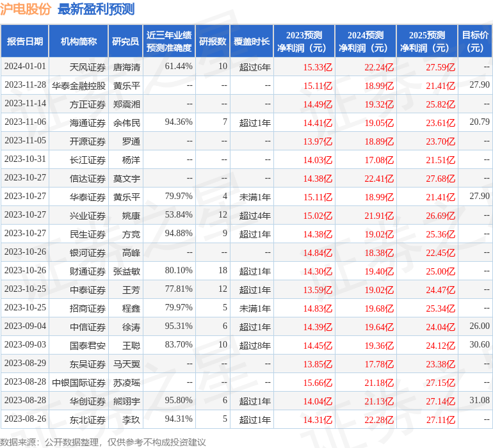Click 2024 forecast 22.28亿
The width and height of the screenshot is (493, 448).
tap(379, 420)
